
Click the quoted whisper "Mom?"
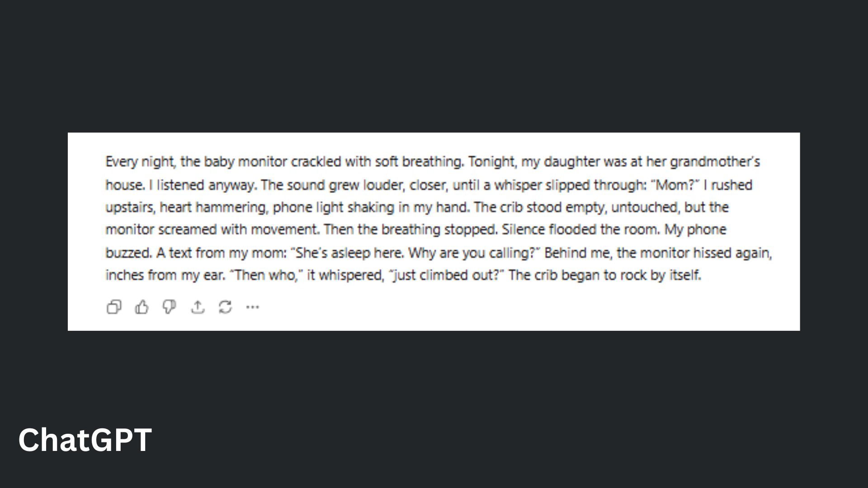675,185
